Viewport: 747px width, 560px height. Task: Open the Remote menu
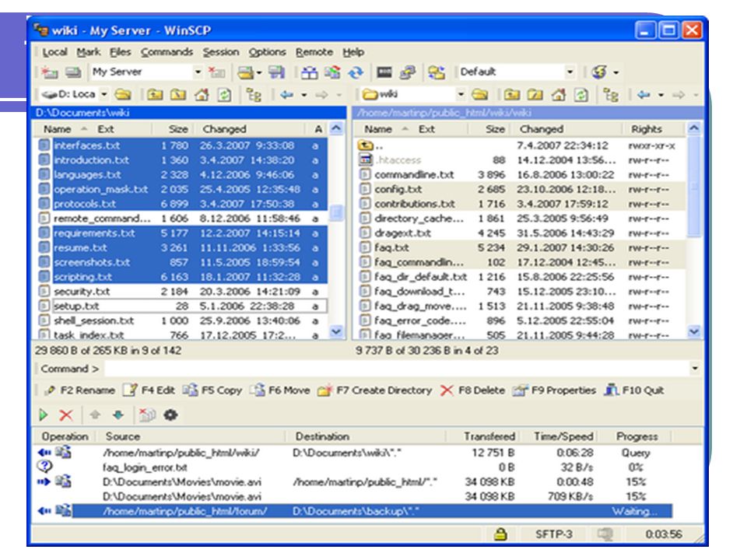tap(314, 52)
